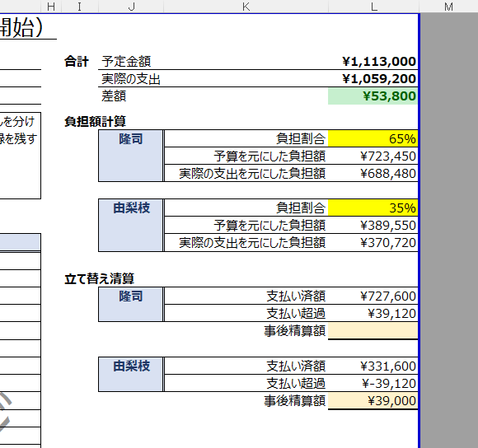The height and width of the screenshot is (448, 478).
Task: Click the 予定金額 label
Action: 126,62
